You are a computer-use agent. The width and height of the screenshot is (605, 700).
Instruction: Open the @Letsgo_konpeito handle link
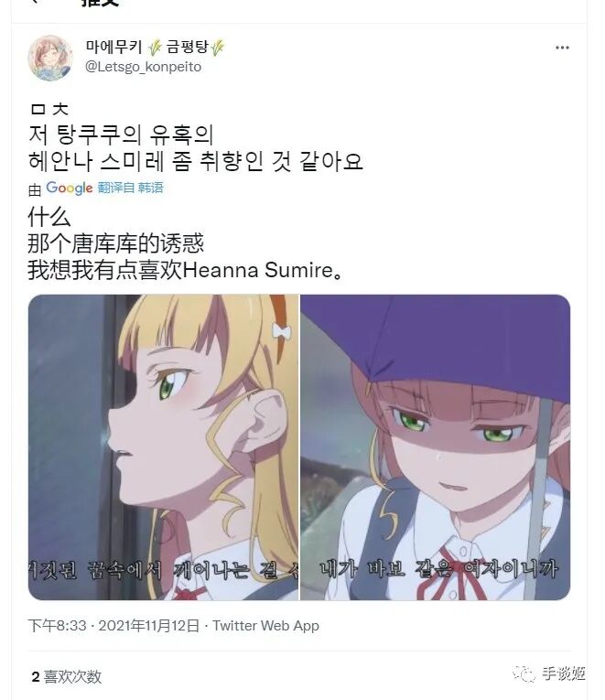(144, 67)
